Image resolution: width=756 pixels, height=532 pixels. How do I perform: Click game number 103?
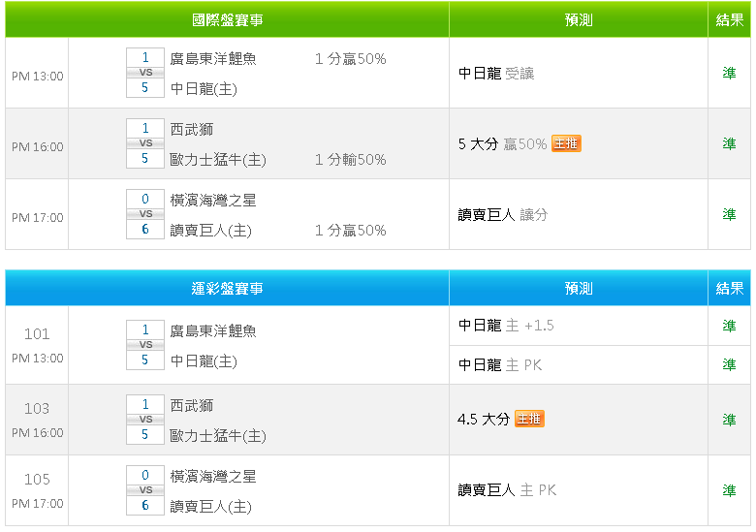coord(37,409)
